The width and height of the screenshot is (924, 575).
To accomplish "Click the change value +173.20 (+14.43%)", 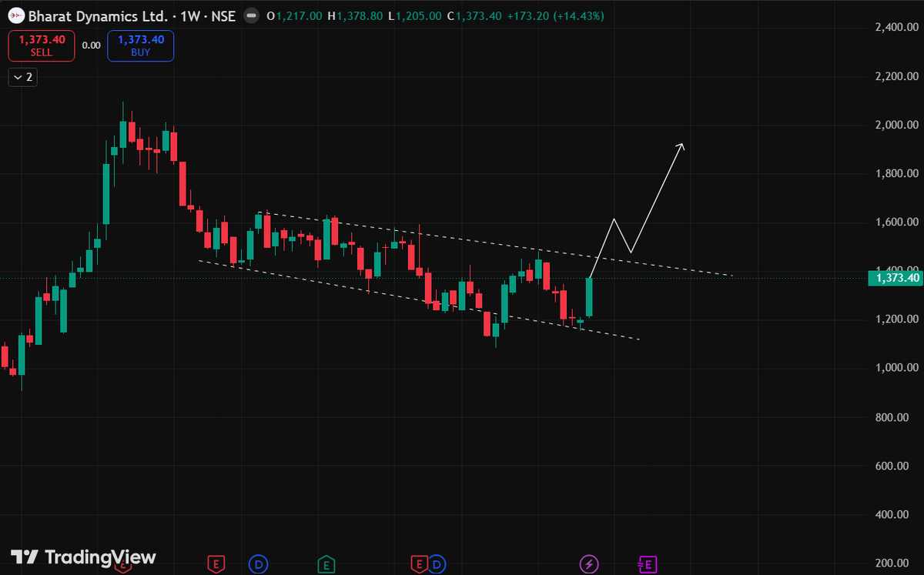I will [x=556, y=15].
